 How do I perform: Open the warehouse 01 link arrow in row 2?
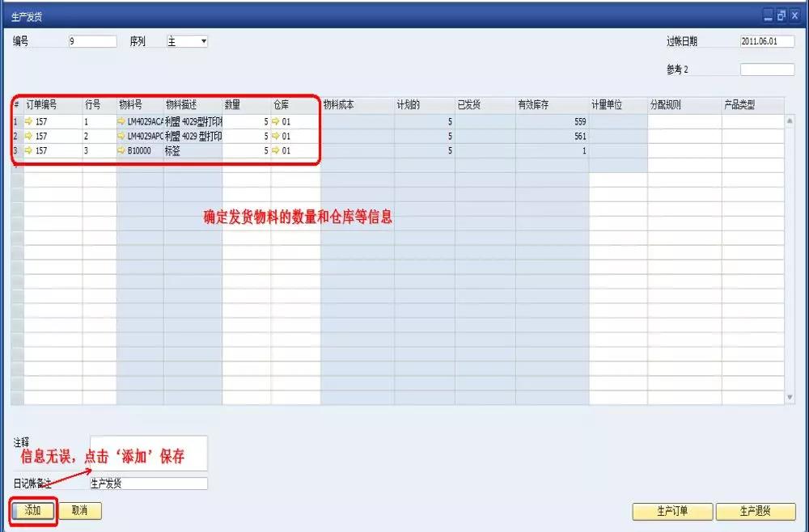pos(276,137)
